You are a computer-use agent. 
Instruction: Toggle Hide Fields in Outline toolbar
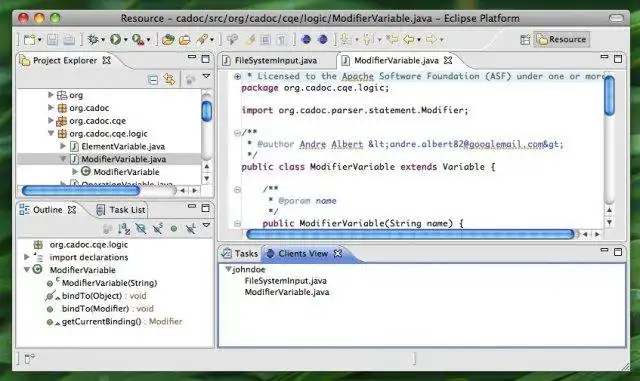click(x=141, y=229)
